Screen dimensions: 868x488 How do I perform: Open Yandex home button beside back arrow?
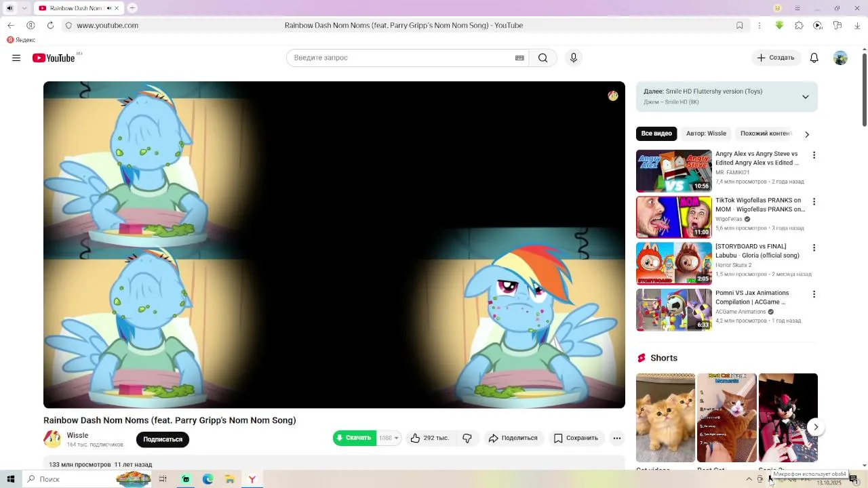tap(31, 25)
